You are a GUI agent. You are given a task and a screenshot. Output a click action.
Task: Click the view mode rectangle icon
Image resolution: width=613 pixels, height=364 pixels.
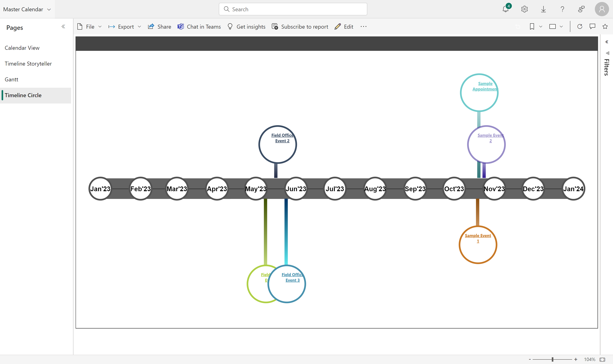click(x=552, y=26)
